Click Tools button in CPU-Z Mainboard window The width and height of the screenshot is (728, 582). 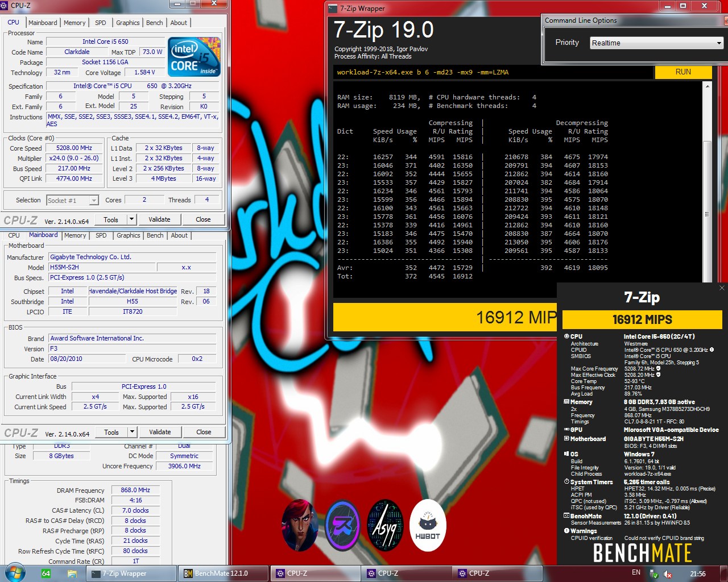click(x=111, y=432)
